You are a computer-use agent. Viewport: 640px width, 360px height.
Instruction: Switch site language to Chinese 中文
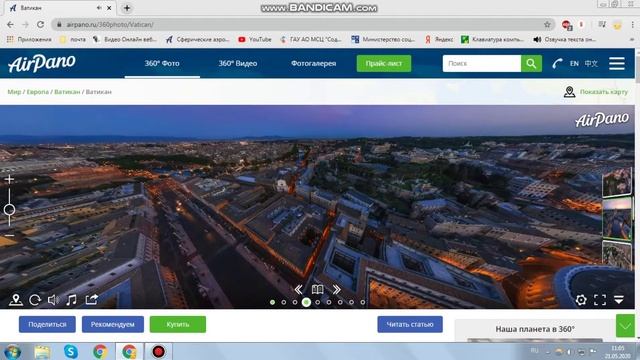591,63
